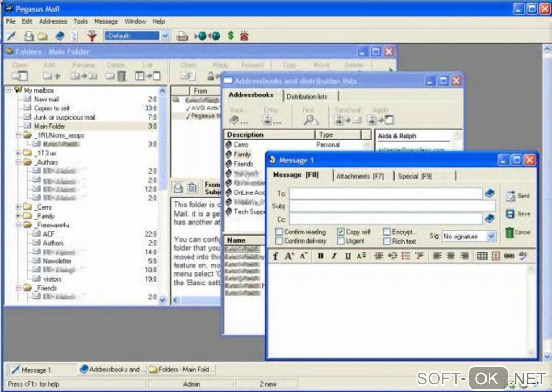Screen dimensions: 552x392
Task: Enable the Urgent checkbox
Action: 340,241
